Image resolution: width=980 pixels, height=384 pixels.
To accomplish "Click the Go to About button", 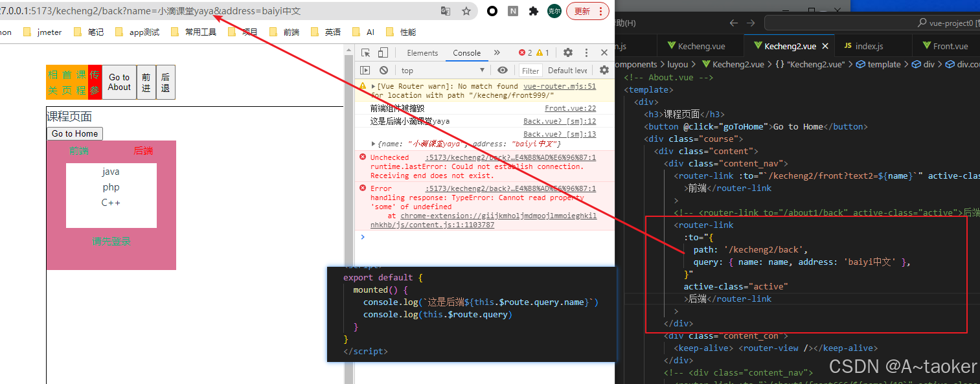I will coord(119,82).
